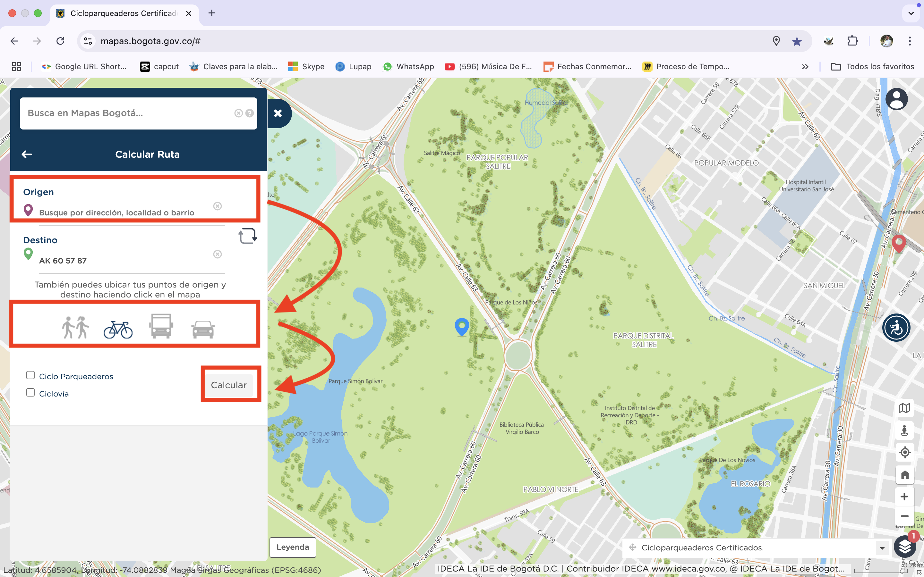The image size is (924, 577).
Task: Open WhatsApp bookmark
Action: coord(408,67)
